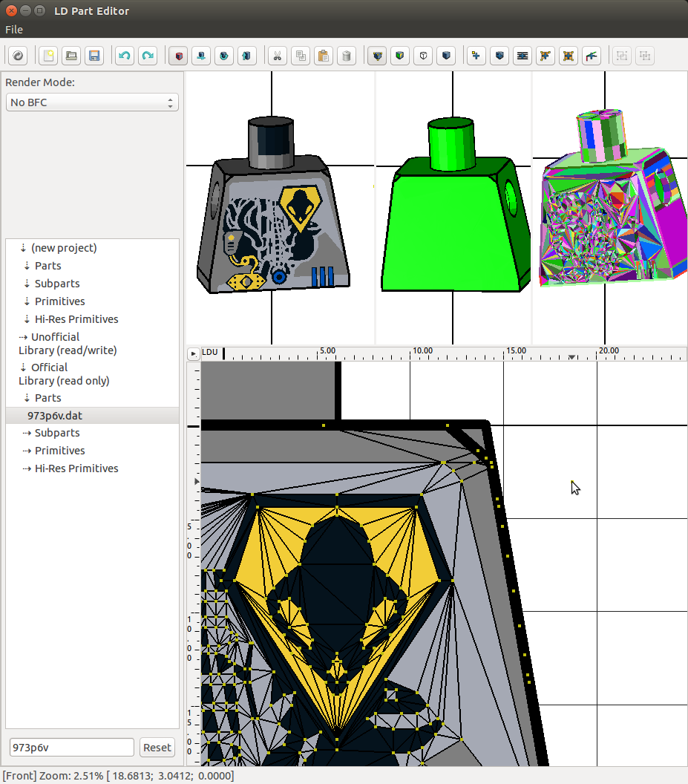Collapse the Subparts node under new project
The height and width of the screenshot is (784, 688).
[27, 284]
